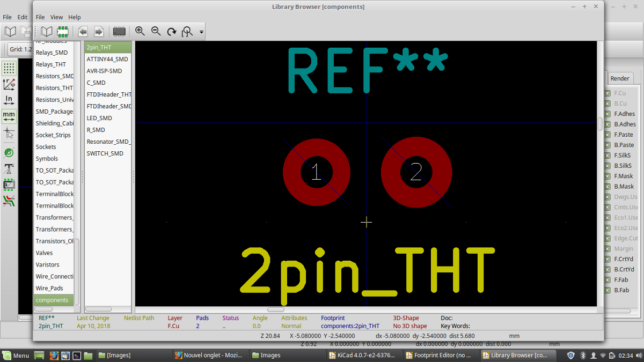Open terminal from taskbar launcher
644x362 pixels.
77,355
